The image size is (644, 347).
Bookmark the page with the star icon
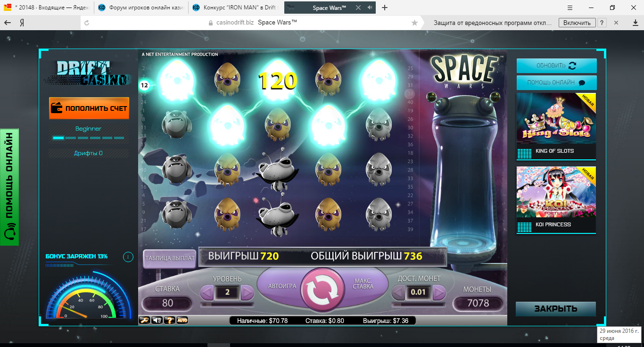tap(414, 23)
